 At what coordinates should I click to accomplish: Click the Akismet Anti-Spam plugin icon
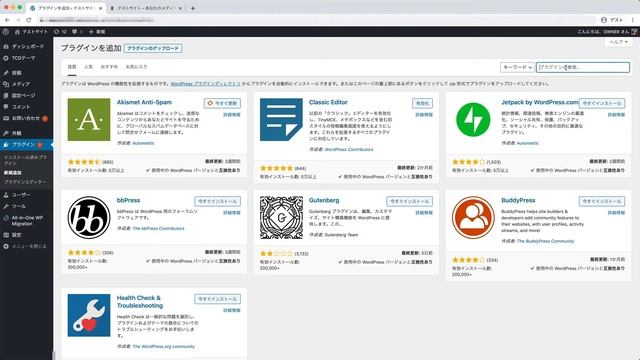(89, 120)
